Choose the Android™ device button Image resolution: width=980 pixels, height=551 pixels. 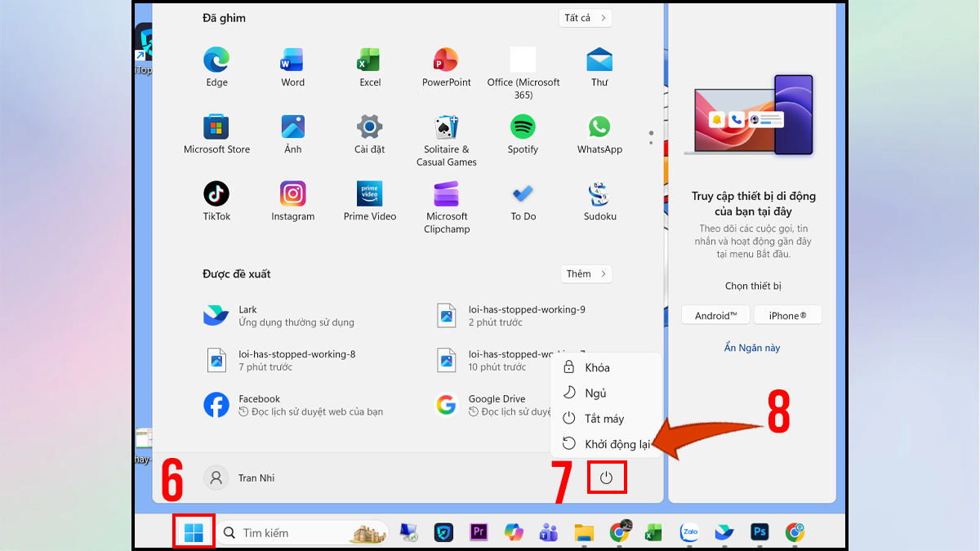tap(715, 316)
